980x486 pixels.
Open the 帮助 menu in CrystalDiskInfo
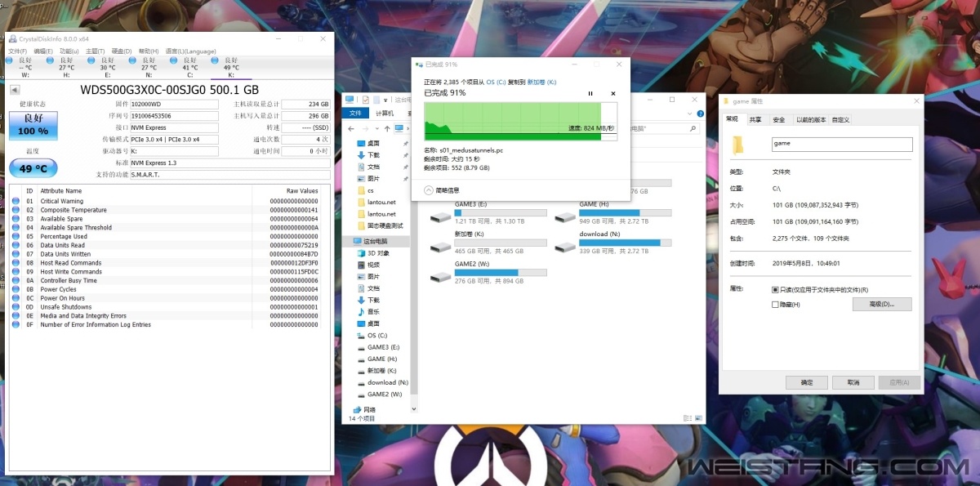[x=149, y=51]
